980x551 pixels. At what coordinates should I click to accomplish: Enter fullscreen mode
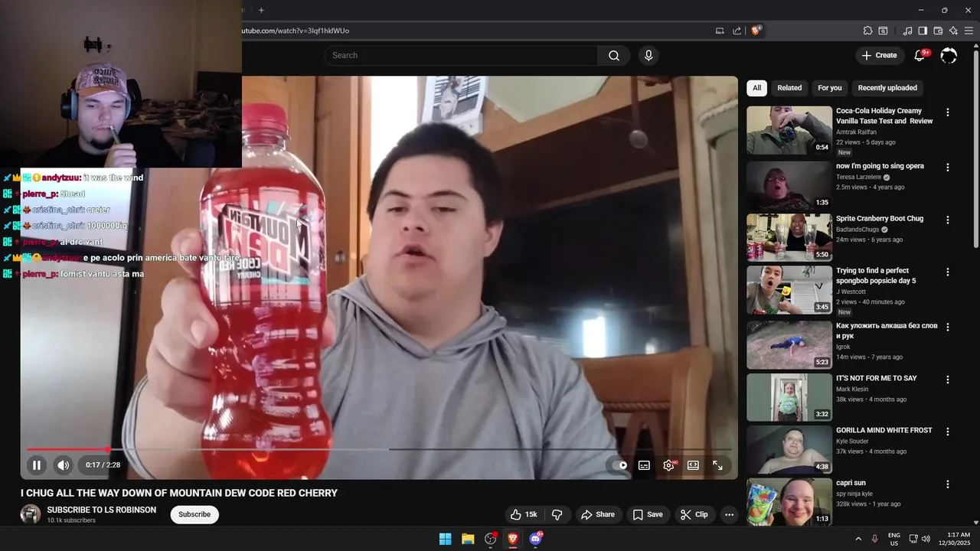point(717,465)
